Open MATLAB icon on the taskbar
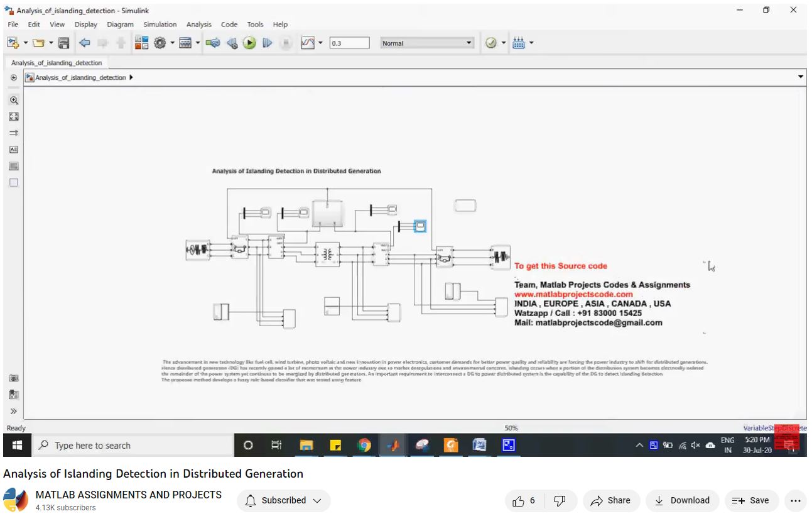The image size is (812, 521). point(393,445)
